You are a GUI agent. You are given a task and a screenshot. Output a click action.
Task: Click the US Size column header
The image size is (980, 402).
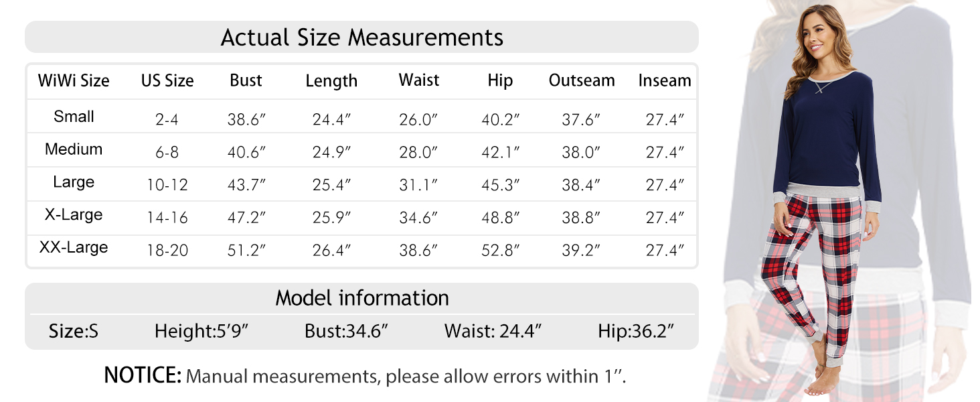[x=167, y=81]
